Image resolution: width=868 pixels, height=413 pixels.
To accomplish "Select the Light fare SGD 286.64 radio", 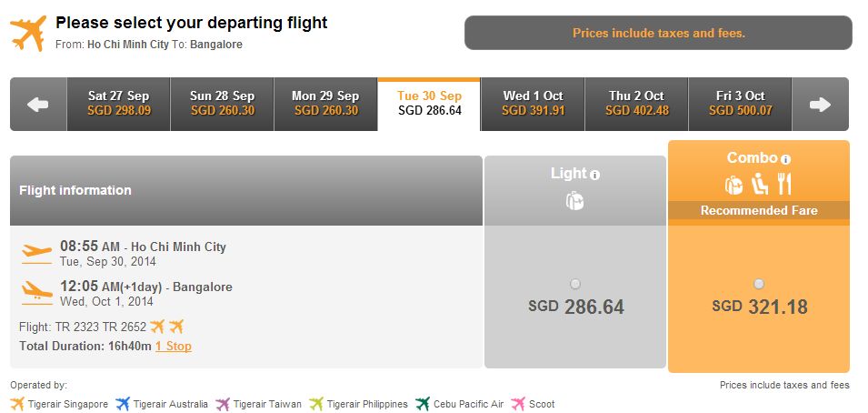I will (575, 285).
